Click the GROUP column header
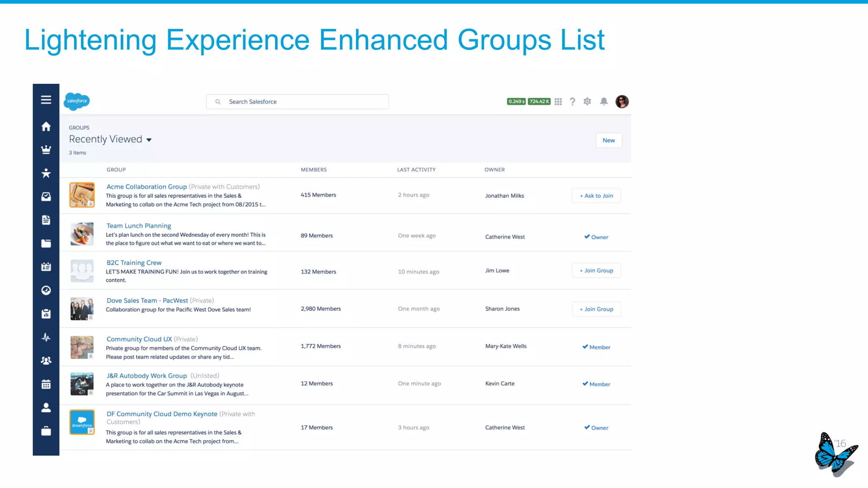 coord(116,169)
